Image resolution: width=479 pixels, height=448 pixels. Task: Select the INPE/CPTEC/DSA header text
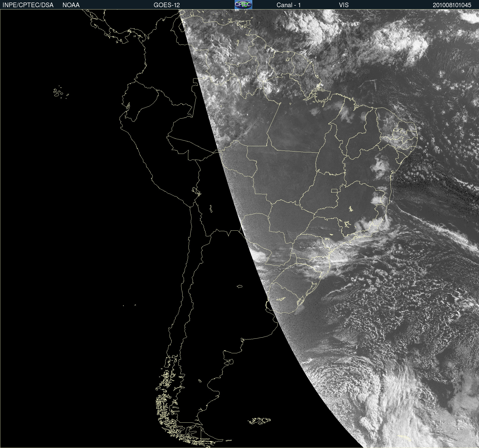coord(28,5)
